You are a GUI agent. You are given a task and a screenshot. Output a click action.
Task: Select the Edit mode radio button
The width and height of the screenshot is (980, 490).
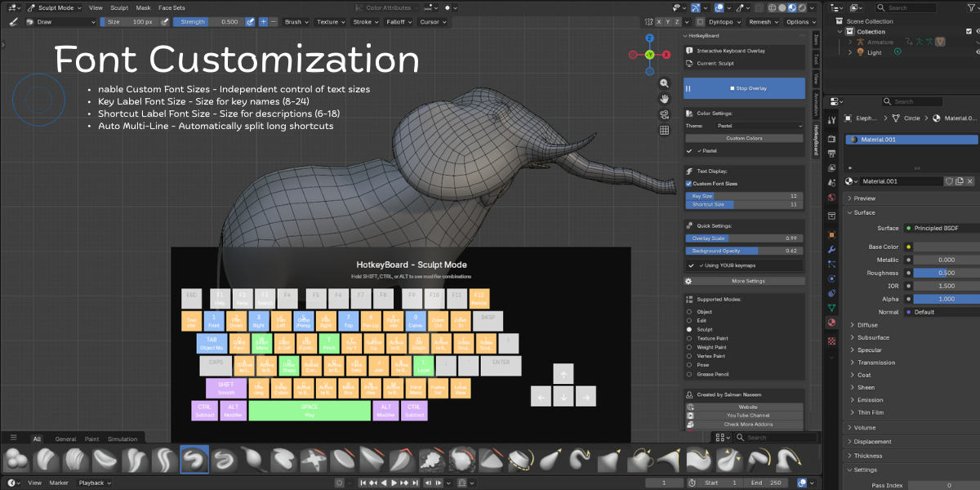click(690, 321)
